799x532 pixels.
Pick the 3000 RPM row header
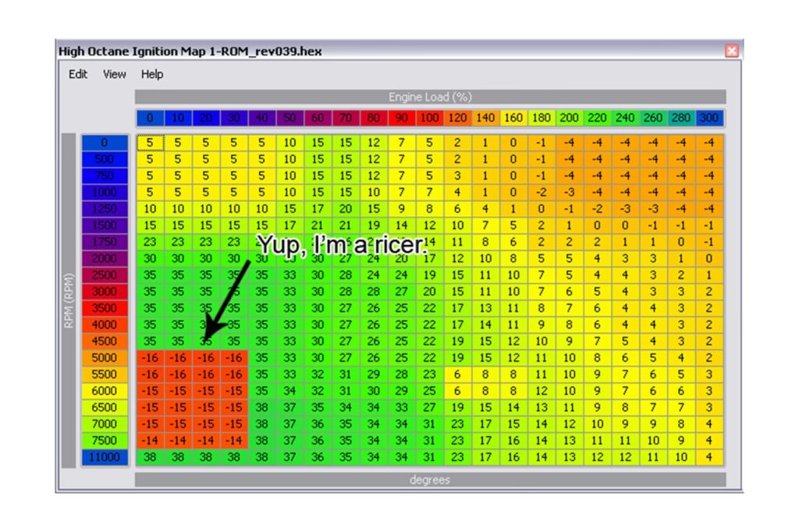pos(105,292)
